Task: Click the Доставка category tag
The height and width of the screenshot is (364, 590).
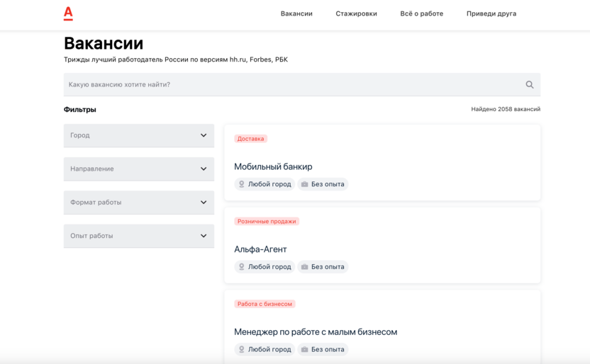Action: pyautogui.click(x=250, y=139)
